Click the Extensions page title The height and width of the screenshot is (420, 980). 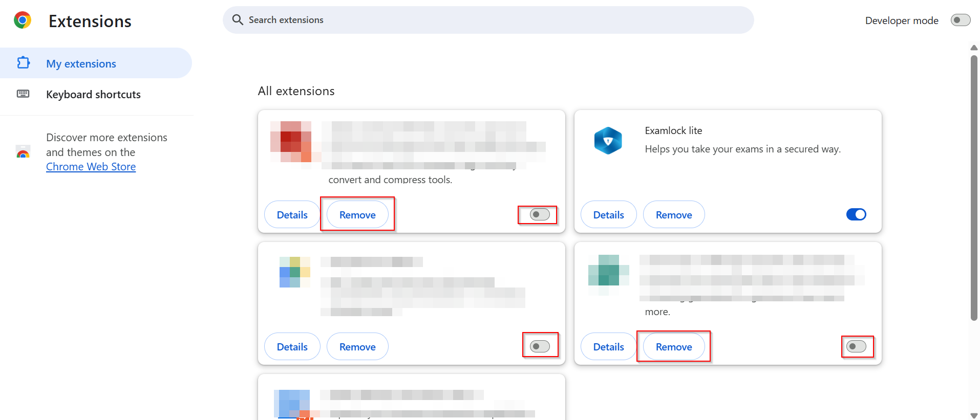tap(90, 21)
